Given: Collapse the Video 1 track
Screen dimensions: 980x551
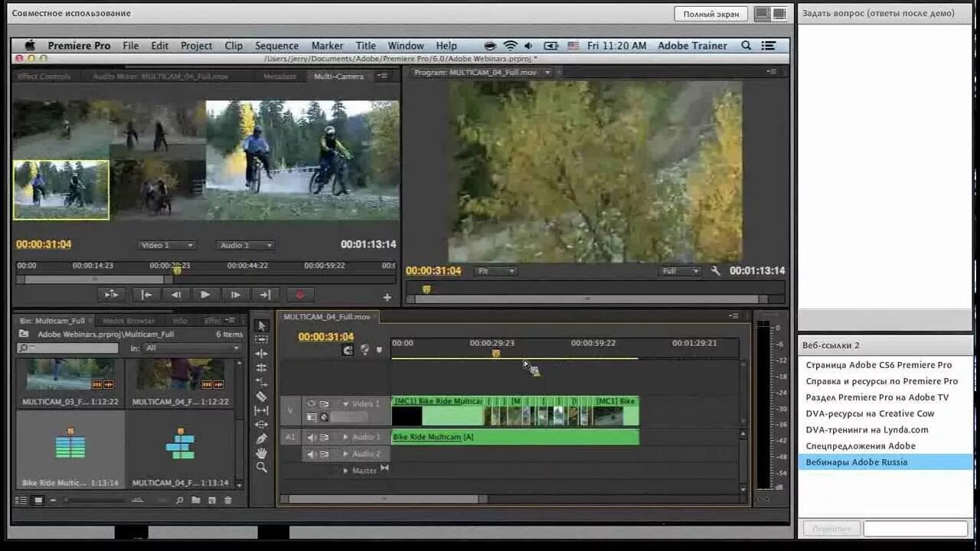Looking at the screenshot, I should (x=345, y=403).
